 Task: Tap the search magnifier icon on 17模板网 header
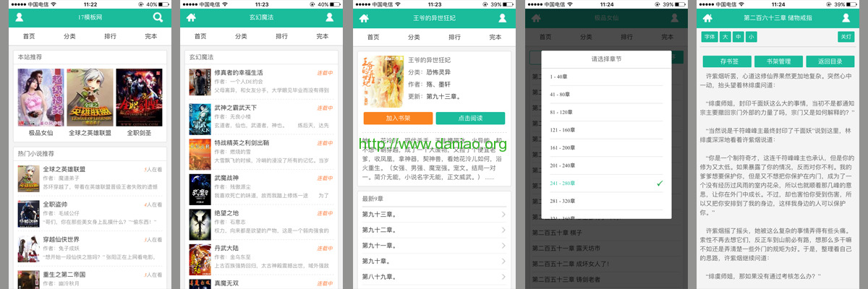(158, 17)
